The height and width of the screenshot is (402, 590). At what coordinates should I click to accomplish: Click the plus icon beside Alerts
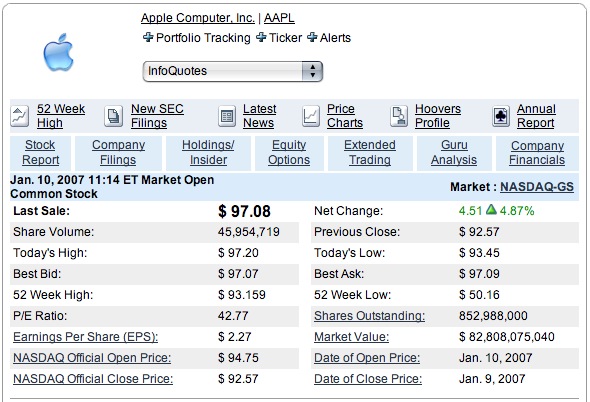point(312,37)
